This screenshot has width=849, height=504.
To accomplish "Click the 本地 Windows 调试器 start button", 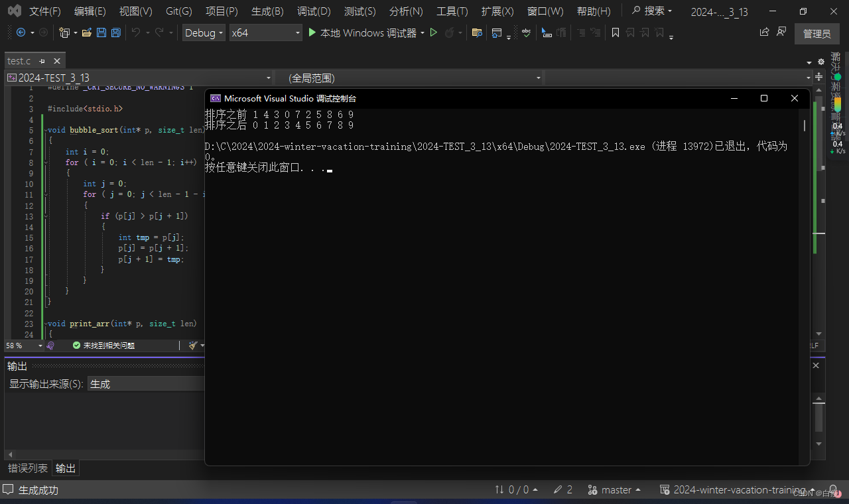I will (362, 32).
